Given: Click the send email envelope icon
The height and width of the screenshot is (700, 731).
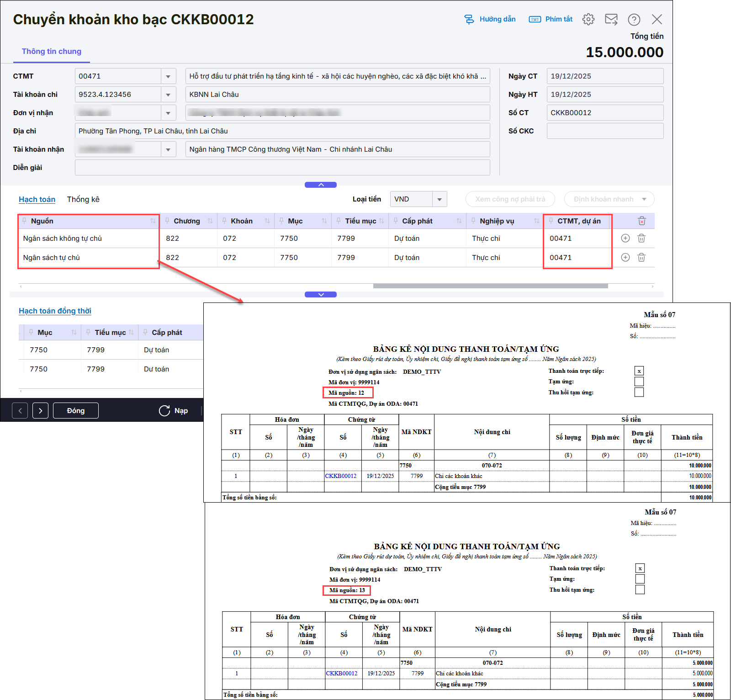Looking at the screenshot, I should coord(611,19).
